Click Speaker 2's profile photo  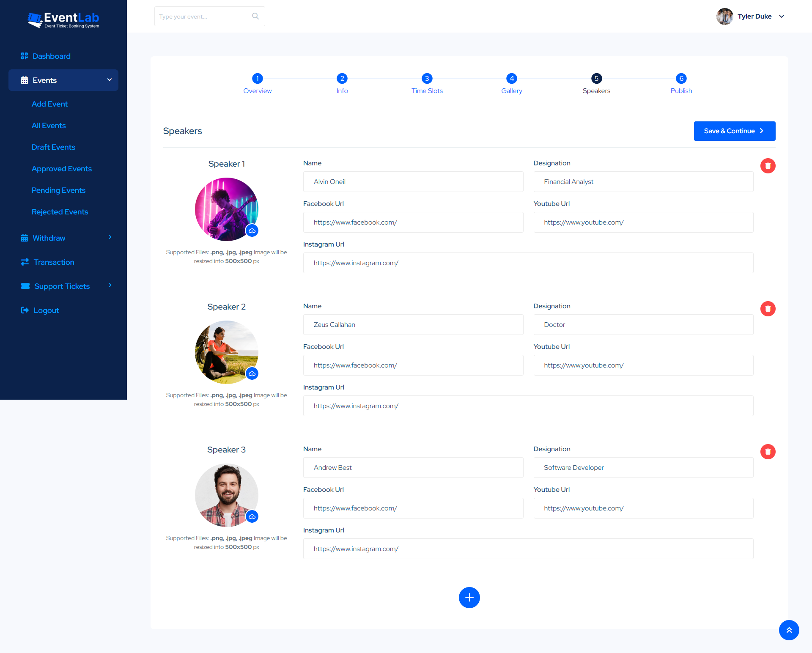tap(226, 352)
